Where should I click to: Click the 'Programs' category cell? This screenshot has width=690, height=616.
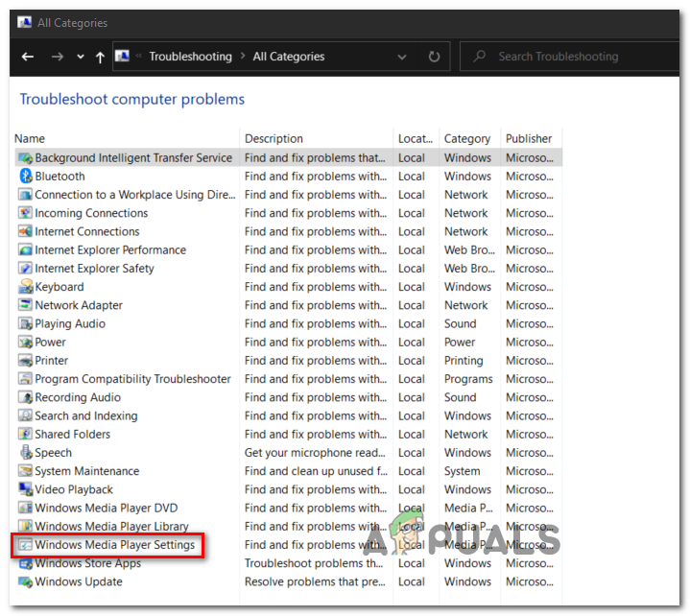(468, 379)
